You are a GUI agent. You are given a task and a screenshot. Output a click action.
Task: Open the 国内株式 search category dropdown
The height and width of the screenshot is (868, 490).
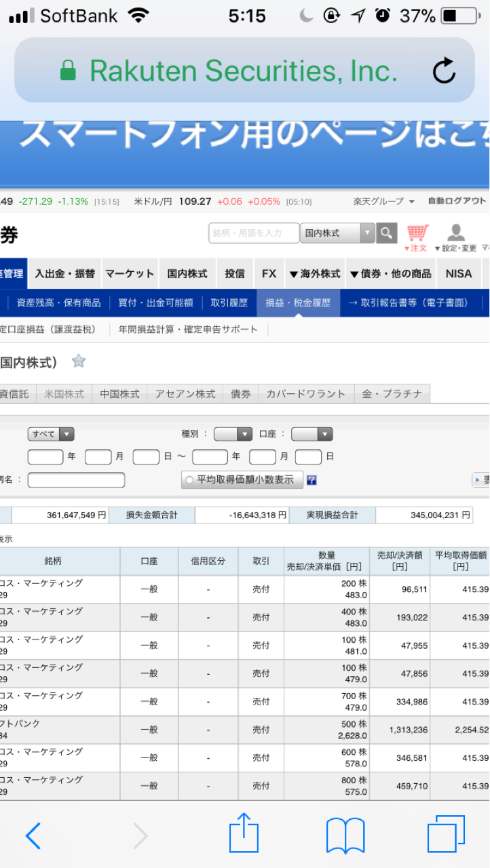(338, 233)
